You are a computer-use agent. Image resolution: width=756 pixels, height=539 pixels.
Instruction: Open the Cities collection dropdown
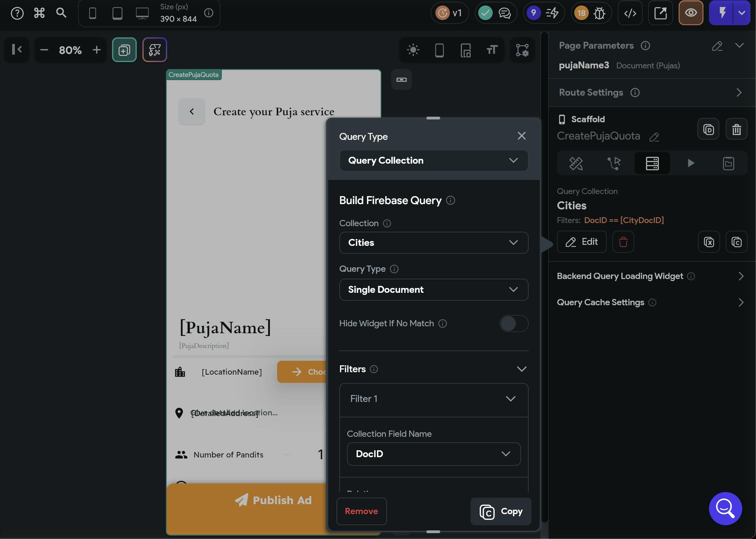point(434,243)
